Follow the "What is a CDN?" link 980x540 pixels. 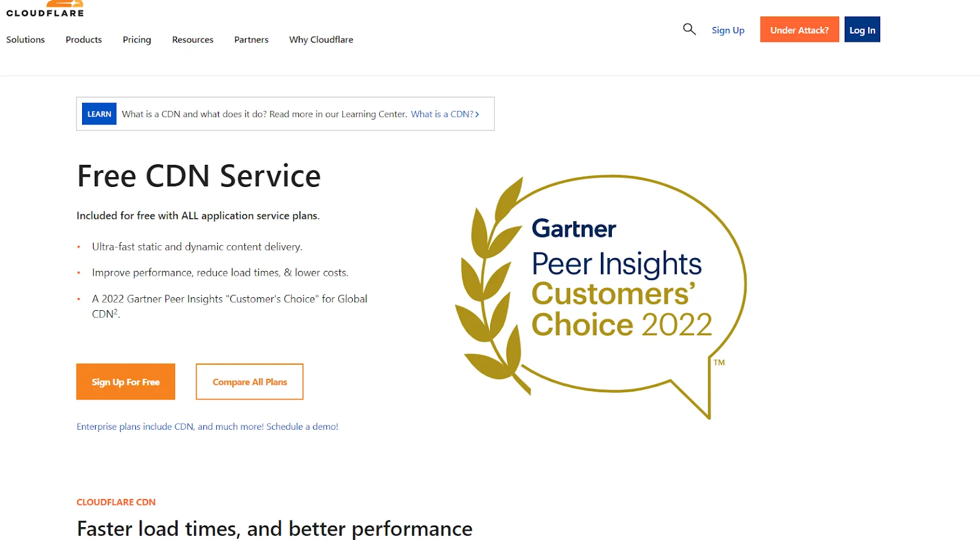(444, 114)
